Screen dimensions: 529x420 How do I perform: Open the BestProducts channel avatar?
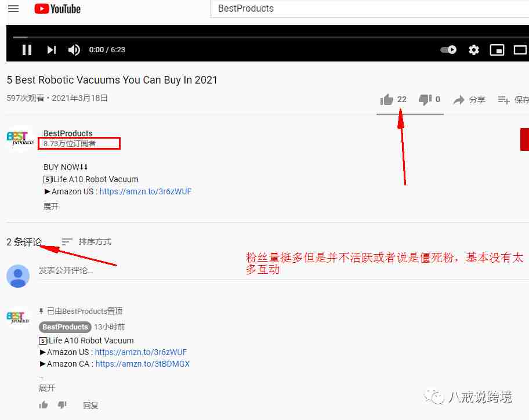pyautogui.click(x=20, y=139)
